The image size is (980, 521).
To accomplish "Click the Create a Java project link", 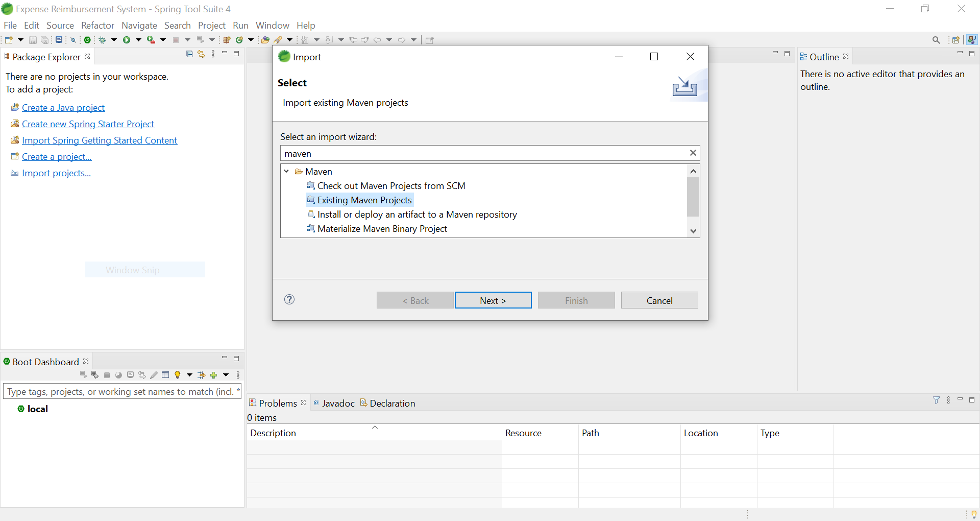I will pyautogui.click(x=63, y=108).
